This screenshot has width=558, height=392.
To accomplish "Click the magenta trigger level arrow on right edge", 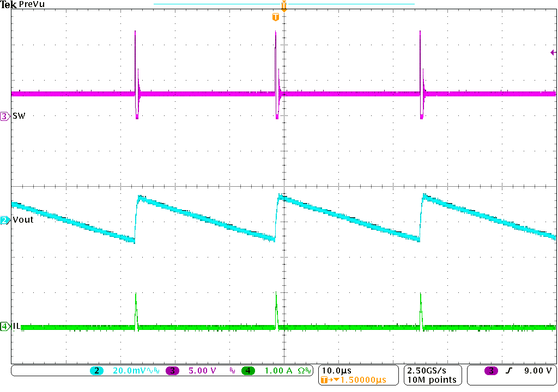I will [x=553, y=53].
